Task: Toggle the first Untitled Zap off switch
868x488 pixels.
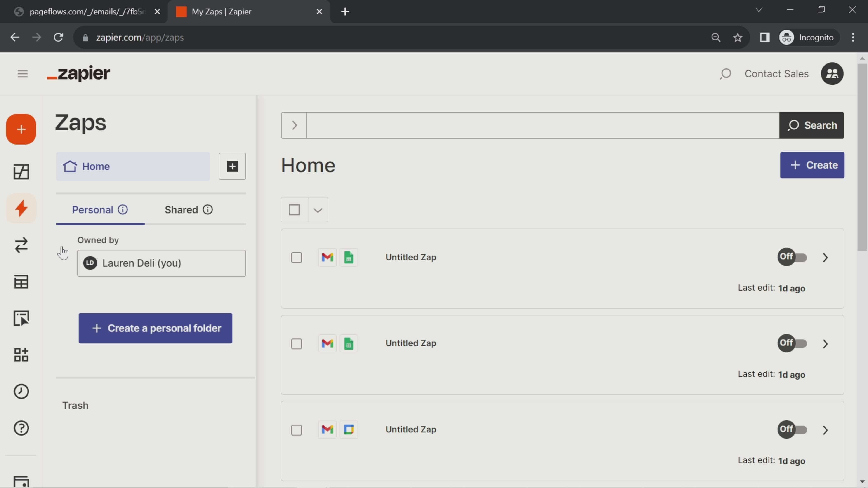Action: (x=792, y=257)
